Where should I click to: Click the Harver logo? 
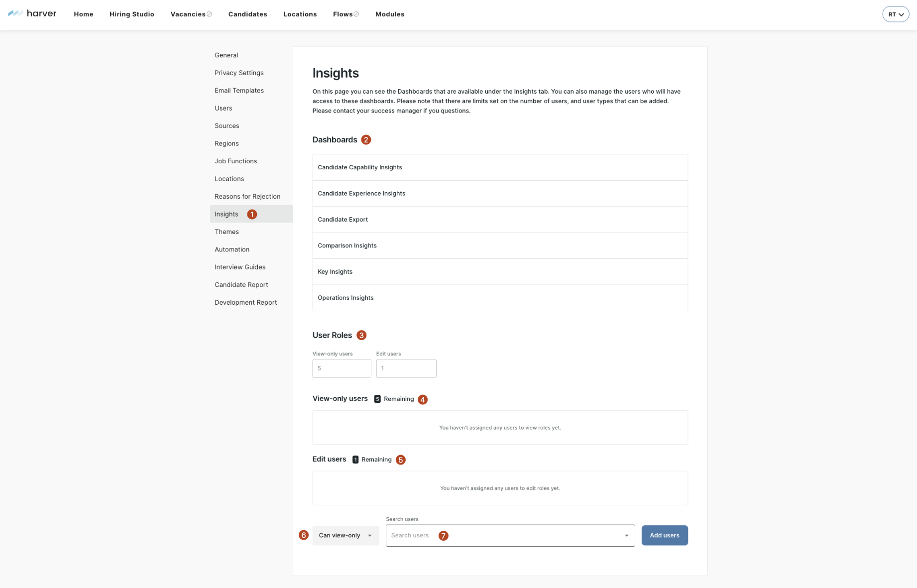tap(32, 14)
